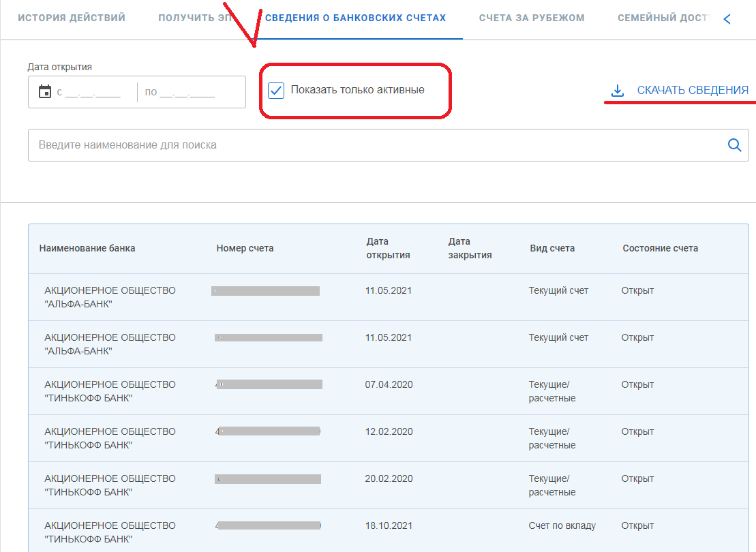756x552 pixels.
Task: Click the end date 'по' input field
Action: pos(180,91)
